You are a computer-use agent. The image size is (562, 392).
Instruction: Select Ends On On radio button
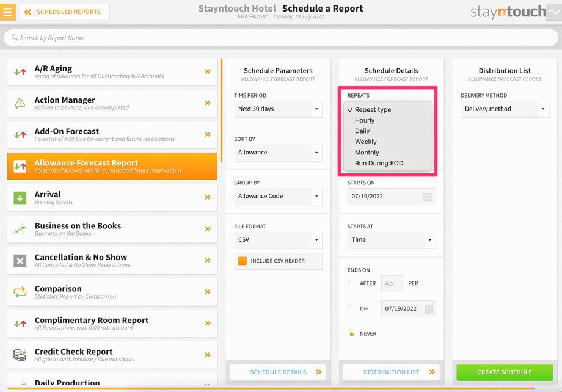coord(352,308)
